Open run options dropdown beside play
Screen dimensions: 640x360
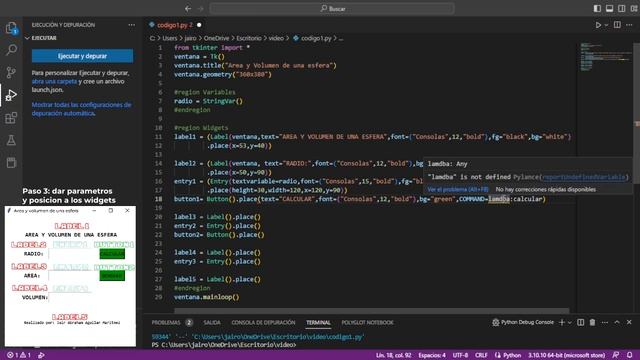(x=606, y=25)
